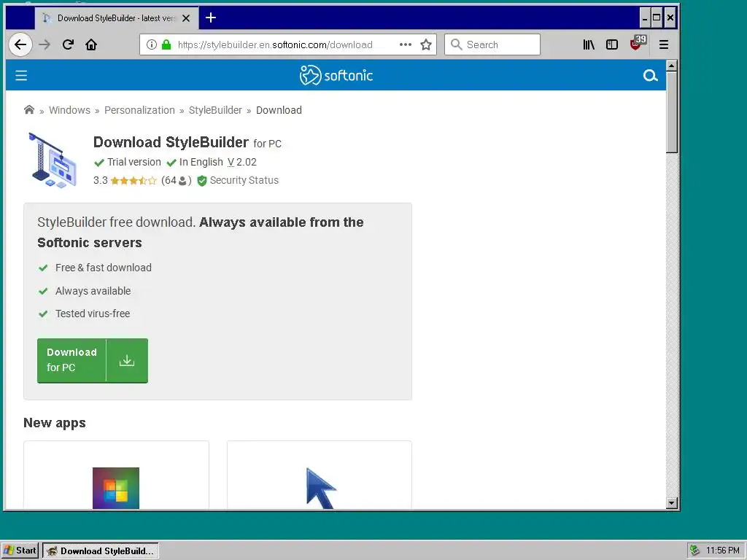Screen dimensions: 747x560
Task: Open the Windows Start menu
Action: pyautogui.click(x=19, y=551)
